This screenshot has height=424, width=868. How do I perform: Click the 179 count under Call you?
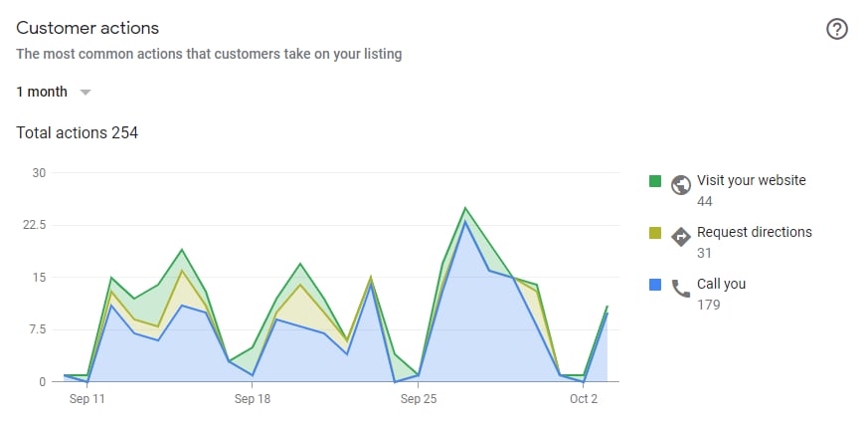pyautogui.click(x=709, y=305)
